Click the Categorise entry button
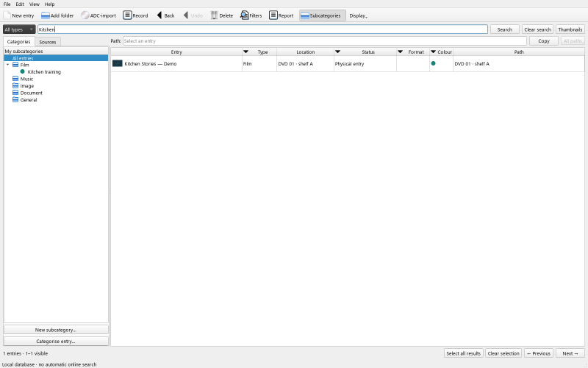The image size is (588, 368). pos(56,342)
